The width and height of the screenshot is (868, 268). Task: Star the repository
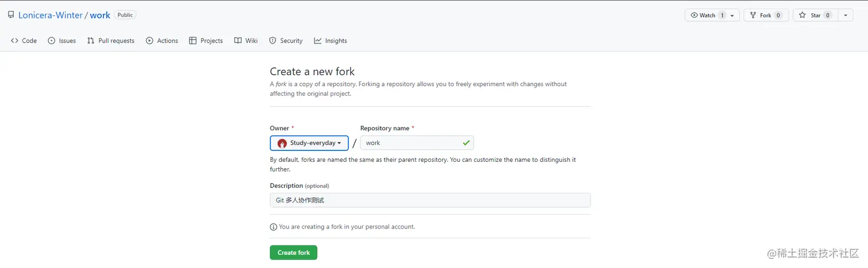tap(815, 15)
